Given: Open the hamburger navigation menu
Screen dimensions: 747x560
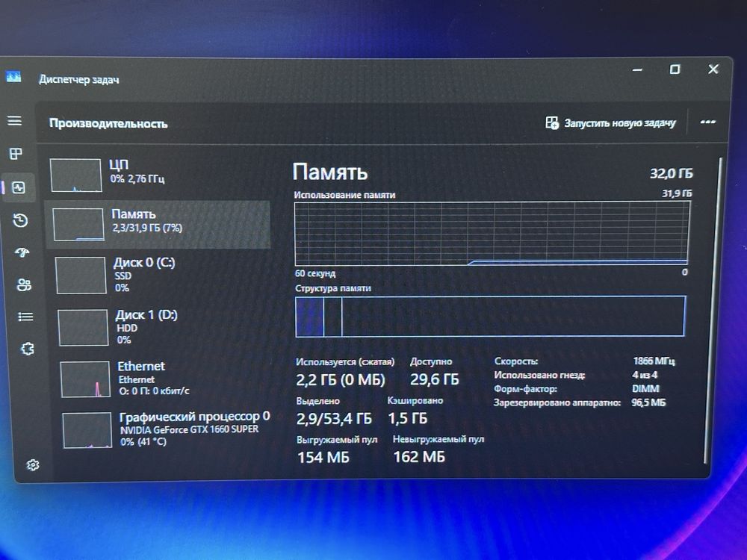Looking at the screenshot, I should (x=15, y=121).
